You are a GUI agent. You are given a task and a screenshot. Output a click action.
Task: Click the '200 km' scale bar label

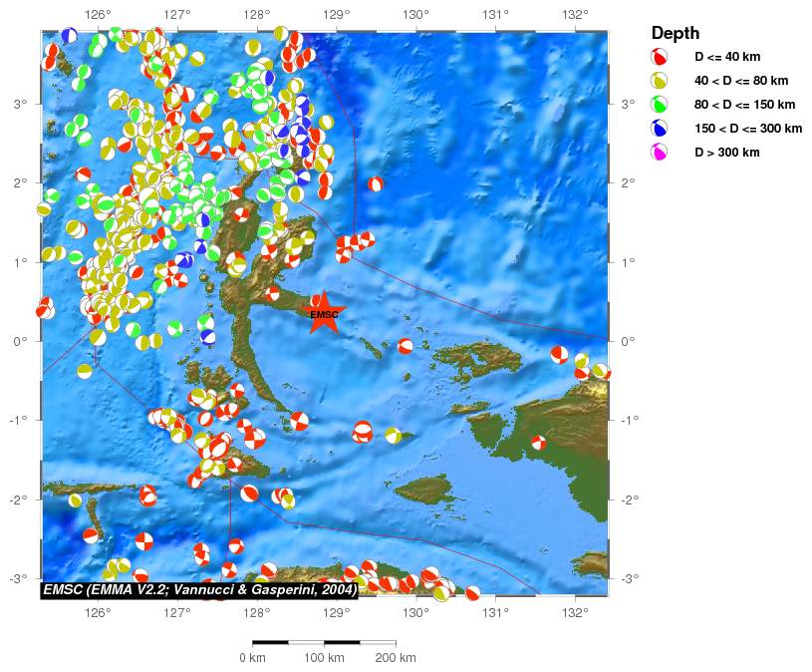tap(394, 658)
